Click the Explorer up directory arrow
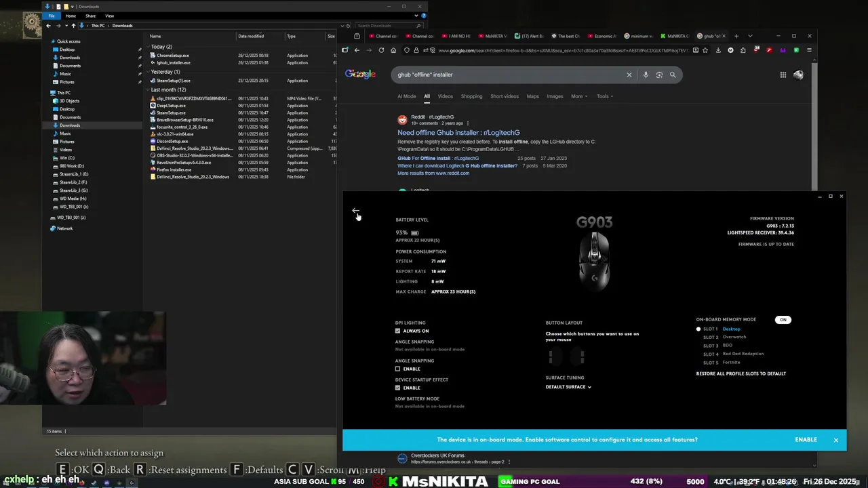 coord(73,26)
